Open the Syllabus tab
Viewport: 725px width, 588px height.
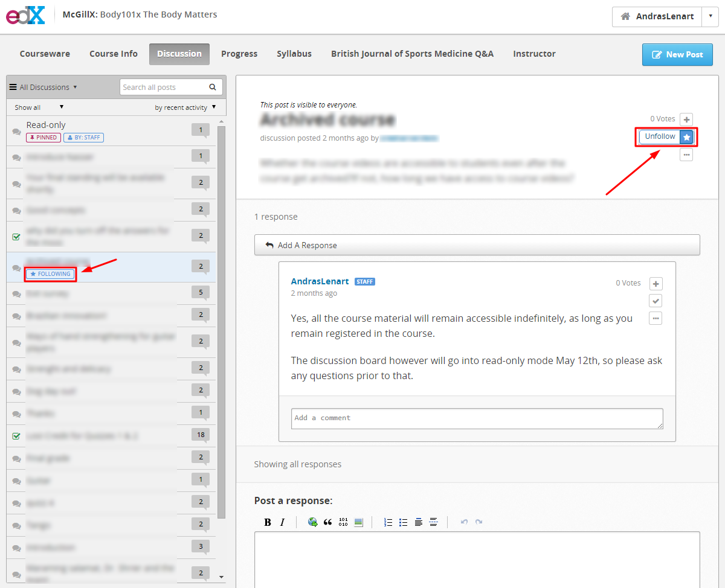(x=294, y=54)
